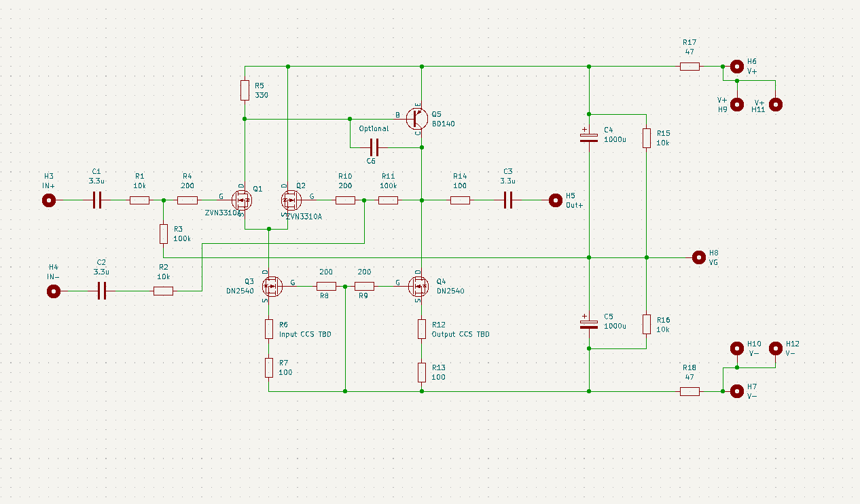Click the 'Q5' reference label

coord(436,114)
